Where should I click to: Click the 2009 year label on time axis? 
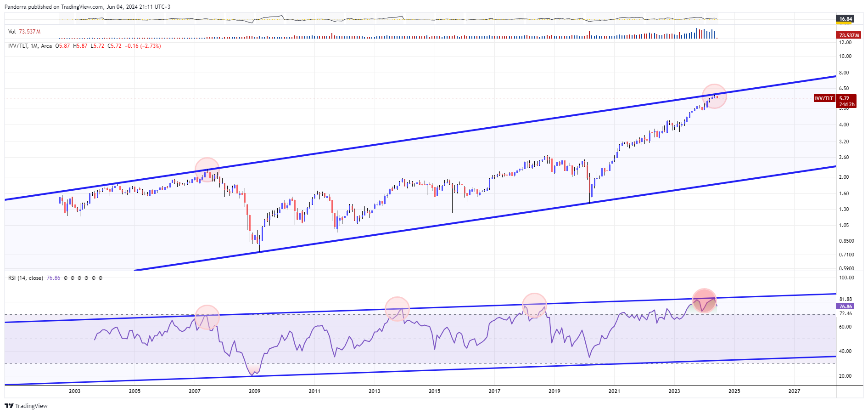254,391
